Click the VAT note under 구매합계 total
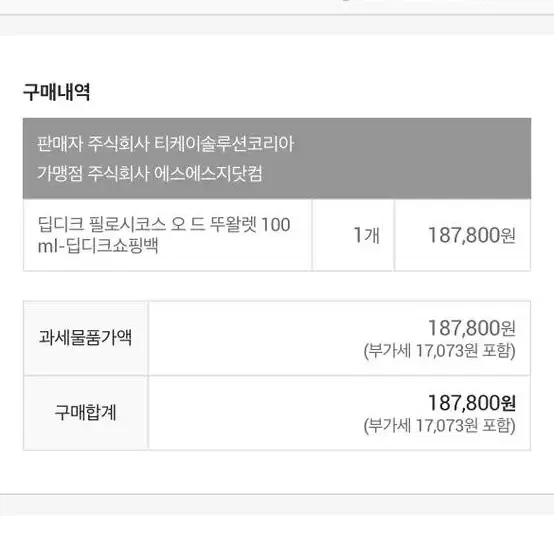Image resolution: width=554 pixels, height=554 pixels. tap(440, 425)
